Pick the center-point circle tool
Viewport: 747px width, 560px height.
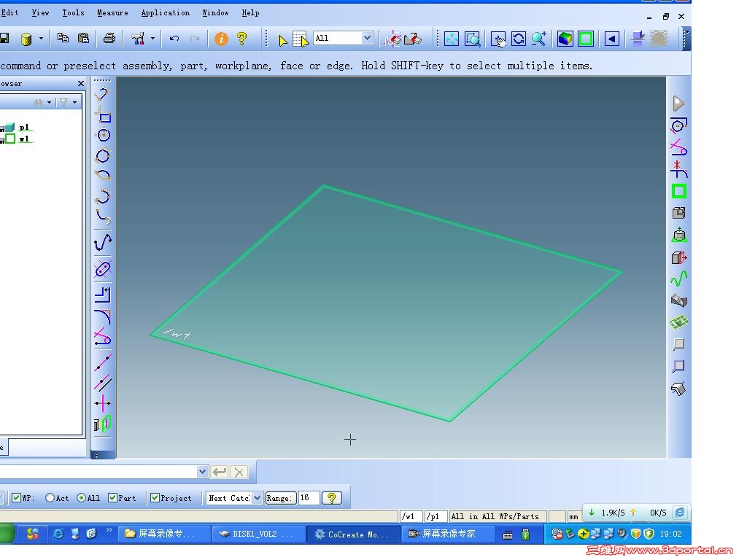[102, 135]
